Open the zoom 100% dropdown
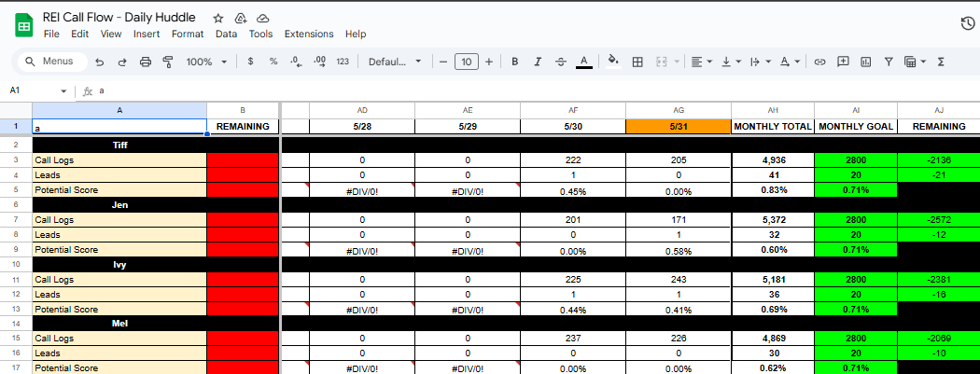This screenshot has height=374, width=980. [x=207, y=62]
